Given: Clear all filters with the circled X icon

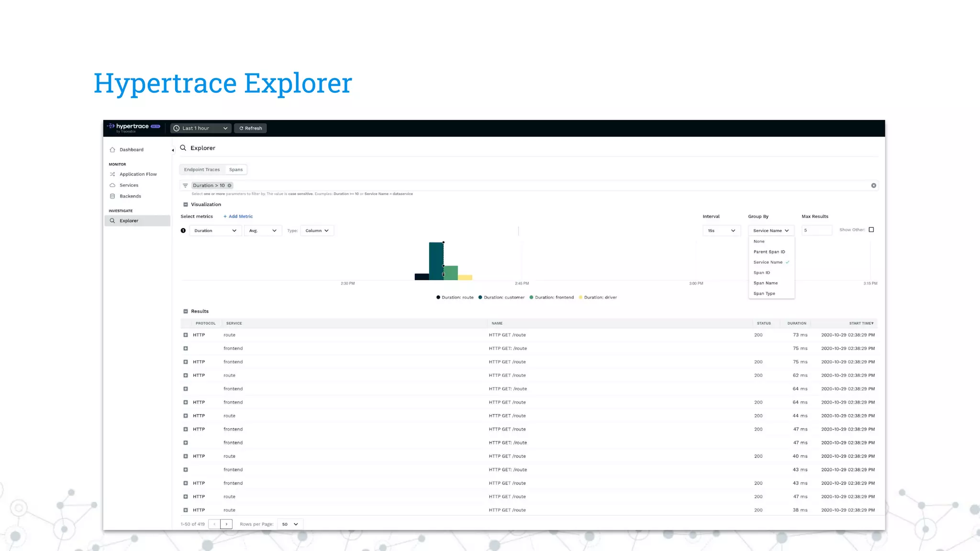Looking at the screenshot, I should click(x=873, y=186).
